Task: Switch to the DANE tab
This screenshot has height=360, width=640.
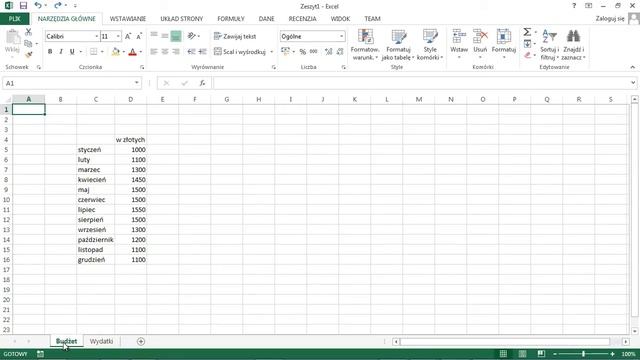Action: pyautogui.click(x=266, y=19)
